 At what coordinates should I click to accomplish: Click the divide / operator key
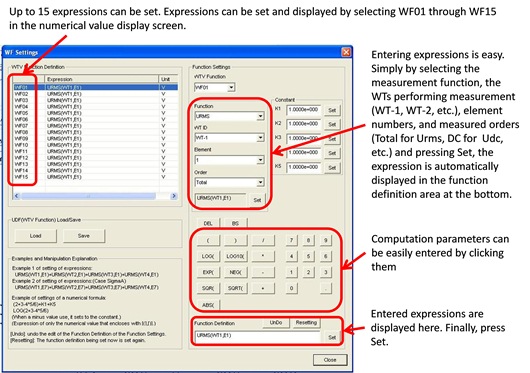pos(263,240)
